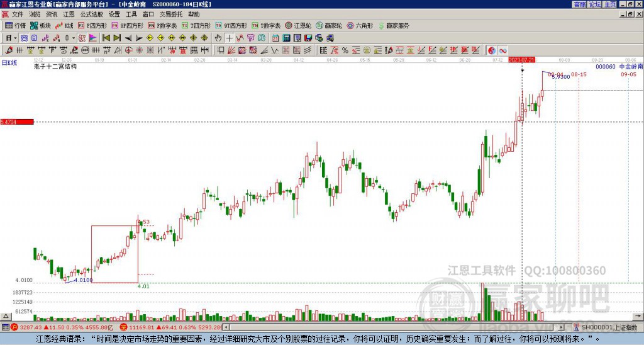644x345 pixels.
Task: Click the save floppy disk icon
Action: click(308, 38)
